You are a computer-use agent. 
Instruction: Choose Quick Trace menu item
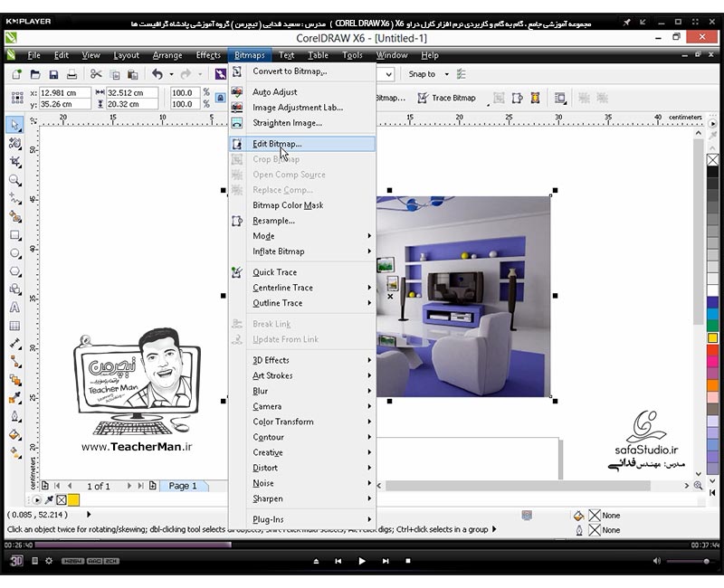pos(302,272)
